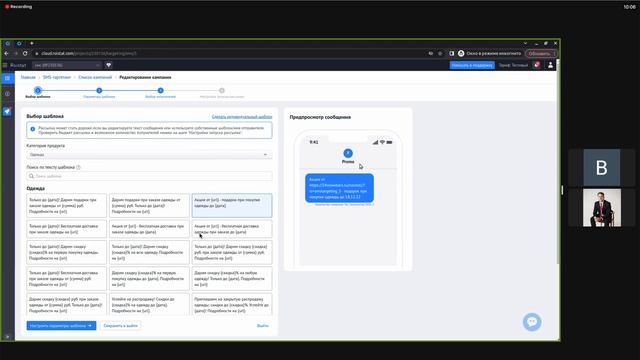
Task: Click the Сохранить и выйти button
Action: coord(120,326)
